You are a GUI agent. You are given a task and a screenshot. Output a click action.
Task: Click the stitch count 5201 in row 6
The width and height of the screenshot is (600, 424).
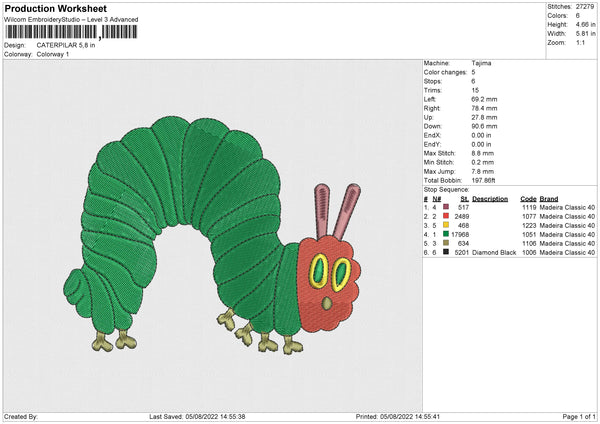[x=462, y=253]
